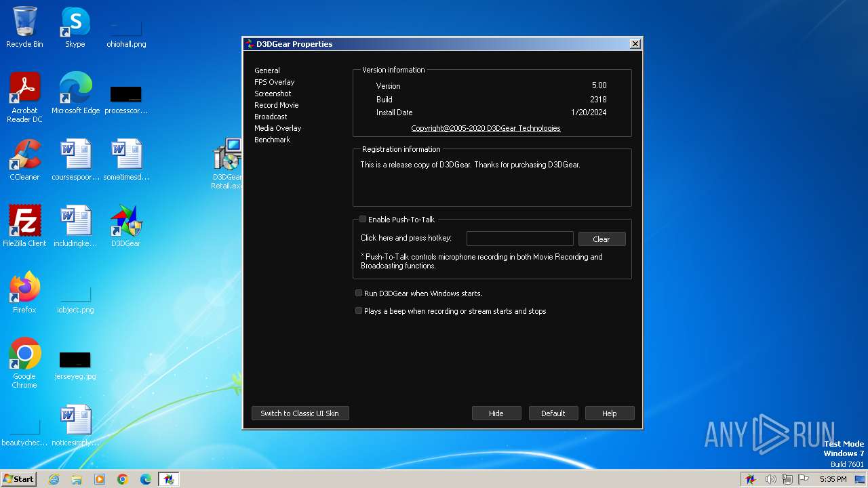Open the Recycle Bin desktop icon
Screen dimensions: 868x488
click(24, 27)
